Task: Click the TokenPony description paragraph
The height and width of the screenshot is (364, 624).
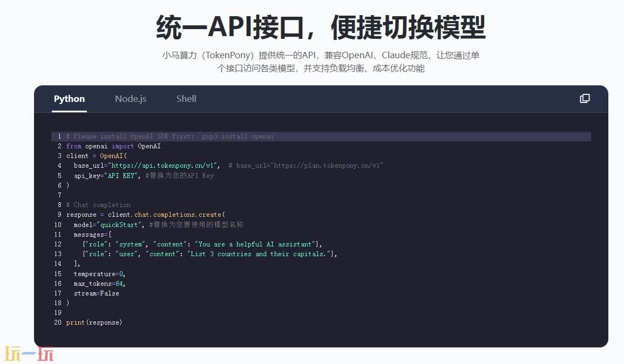Action: point(311,62)
